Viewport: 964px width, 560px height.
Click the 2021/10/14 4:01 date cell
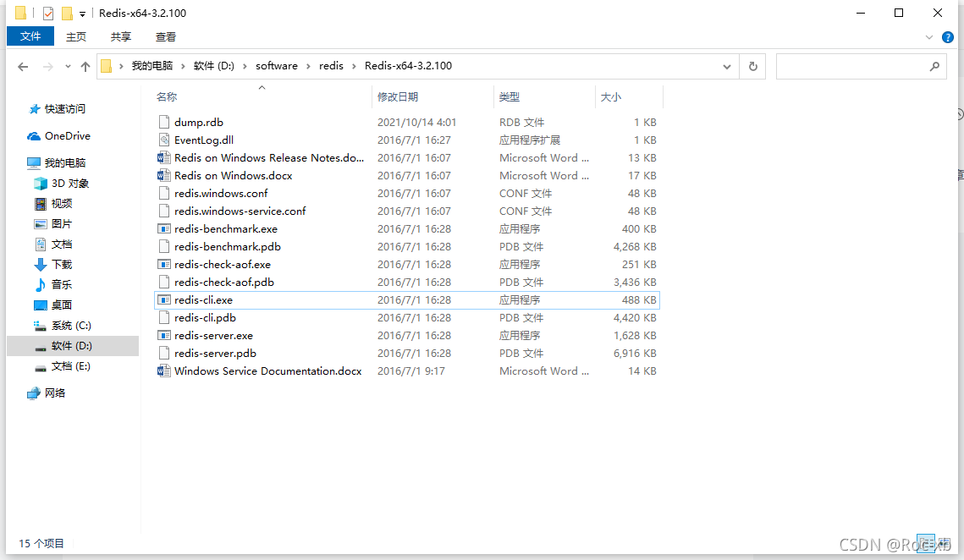(x=417, y=123)
